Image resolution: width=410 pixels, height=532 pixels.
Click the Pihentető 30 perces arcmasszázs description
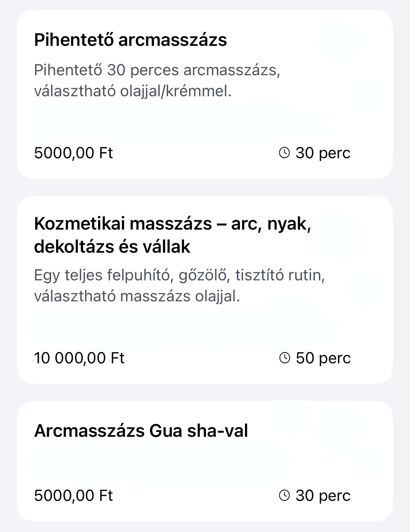click(157, 81)
